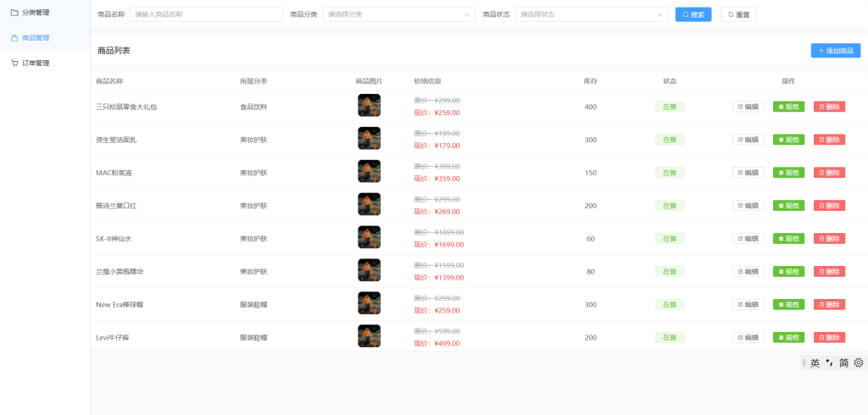Click the cart icon beside 订单管理

14,64
